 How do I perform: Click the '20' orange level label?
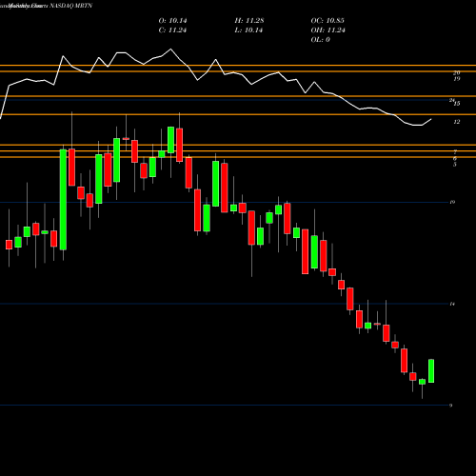(x=456, y=73)
